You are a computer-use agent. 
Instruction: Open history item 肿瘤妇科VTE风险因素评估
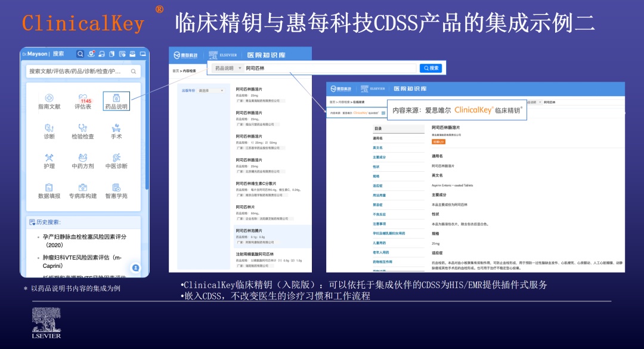click(82, 261)
